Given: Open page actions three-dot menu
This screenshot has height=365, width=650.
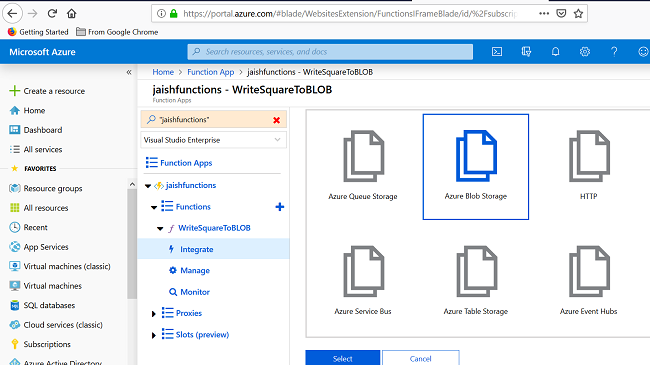Looking at the screenshot, I should (x=544, y=14).
